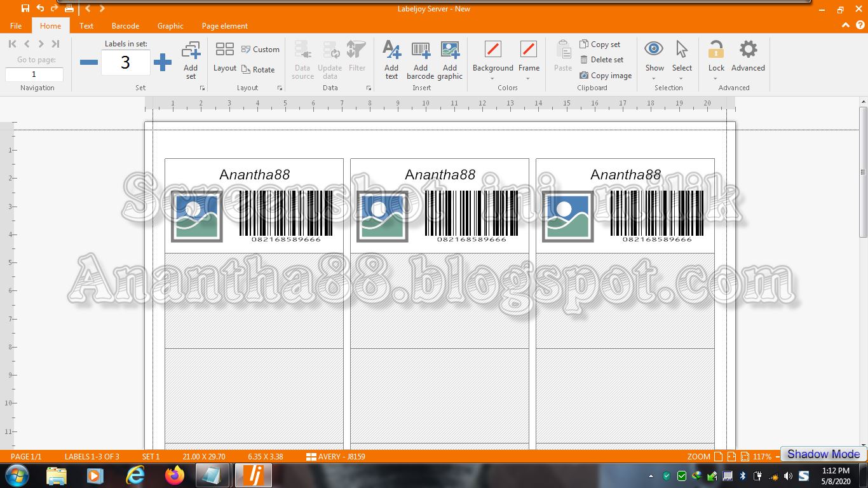This screenshot has height=488, width=868.
Task: Zoom to selection icon in status bar
Action: pyautogui.click(x=746, y=456)
